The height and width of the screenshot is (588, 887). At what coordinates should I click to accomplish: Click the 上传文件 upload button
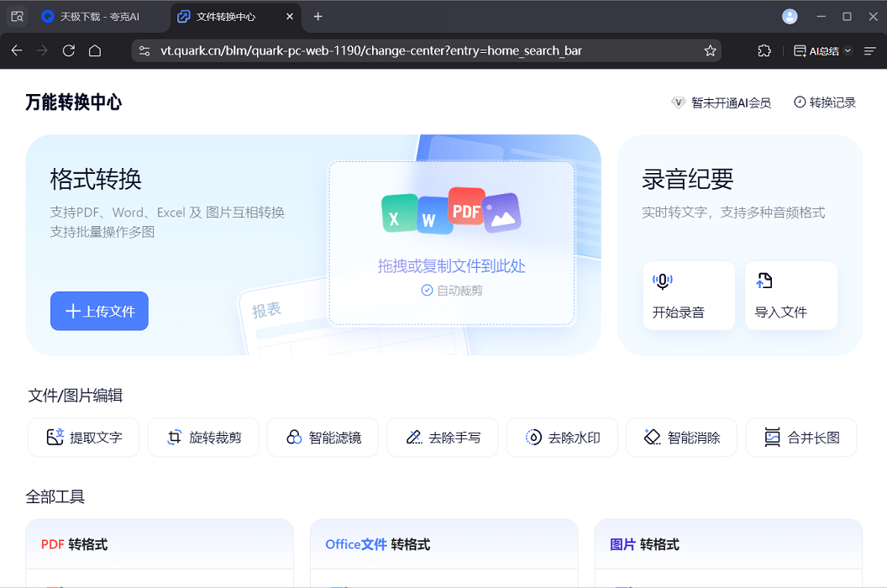coord(99,311)
